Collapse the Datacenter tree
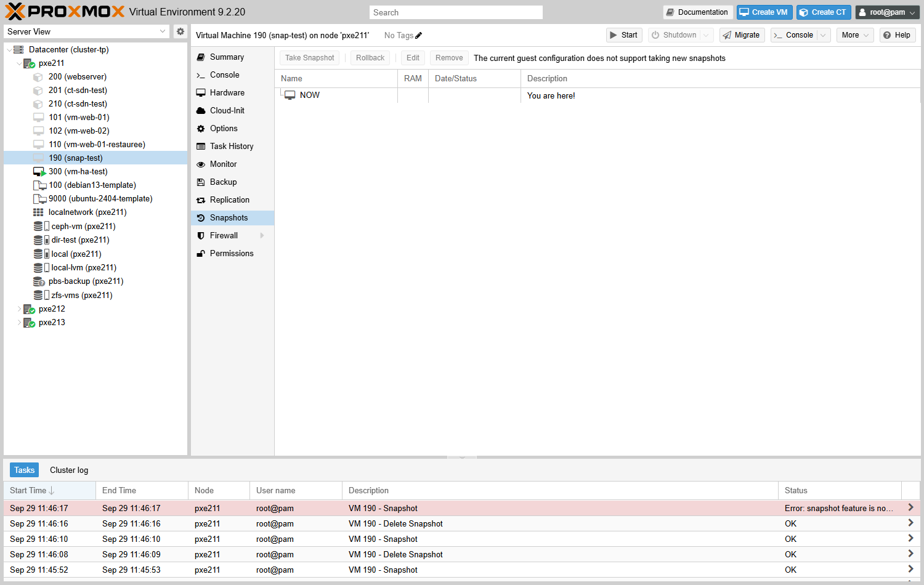The width and height of the screenshot is (924, 585). click(x=9, y=50)
